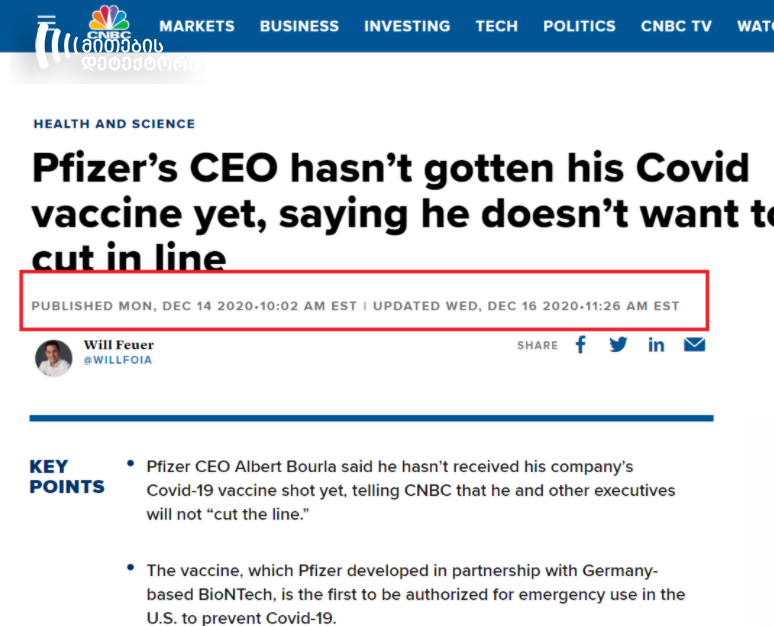
Task: Open the Investing menu
Action: pos(407,26)
